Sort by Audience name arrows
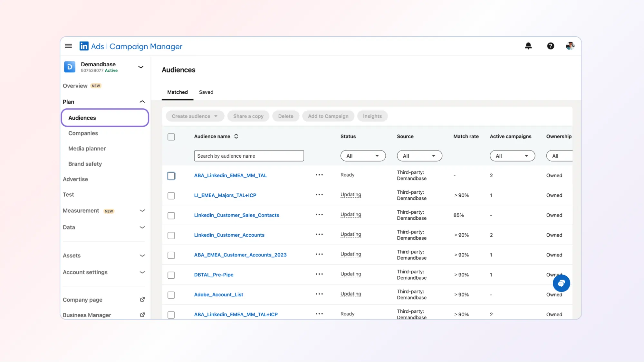The image size is (644, 362). (236, 136)
